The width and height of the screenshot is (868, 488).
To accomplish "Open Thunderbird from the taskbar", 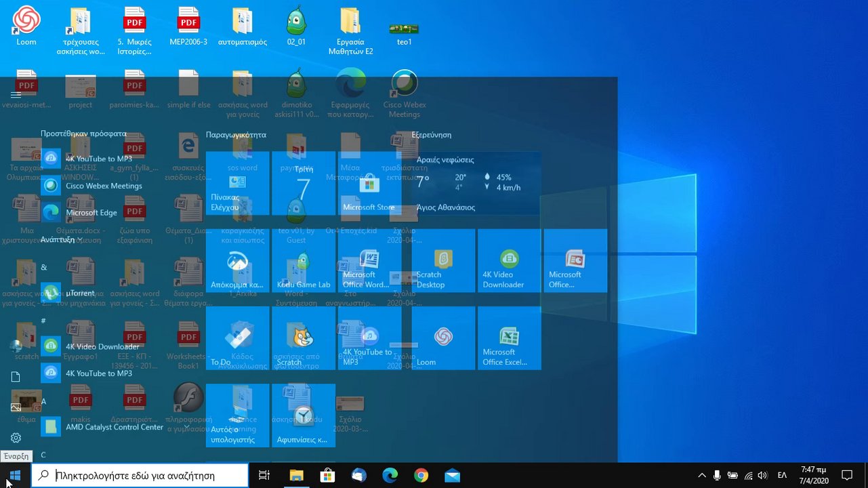I will click(358, 476).
